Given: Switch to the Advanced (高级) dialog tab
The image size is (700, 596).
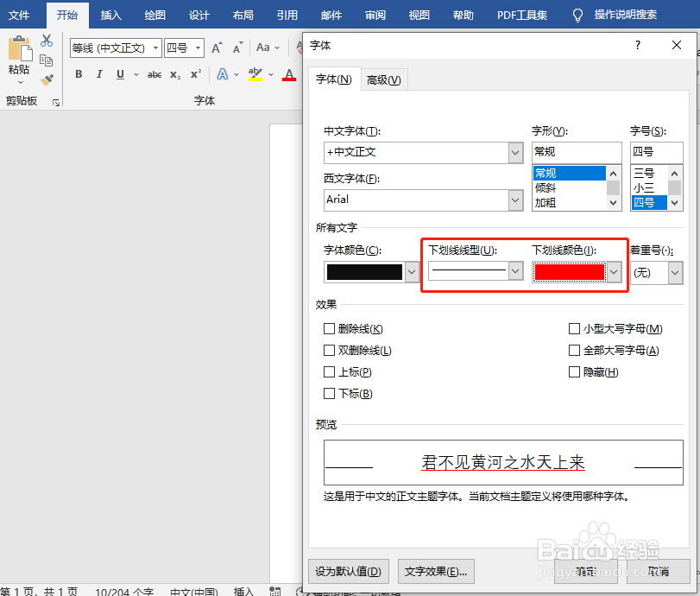Looking at the screenshot, I should (384, 80).
